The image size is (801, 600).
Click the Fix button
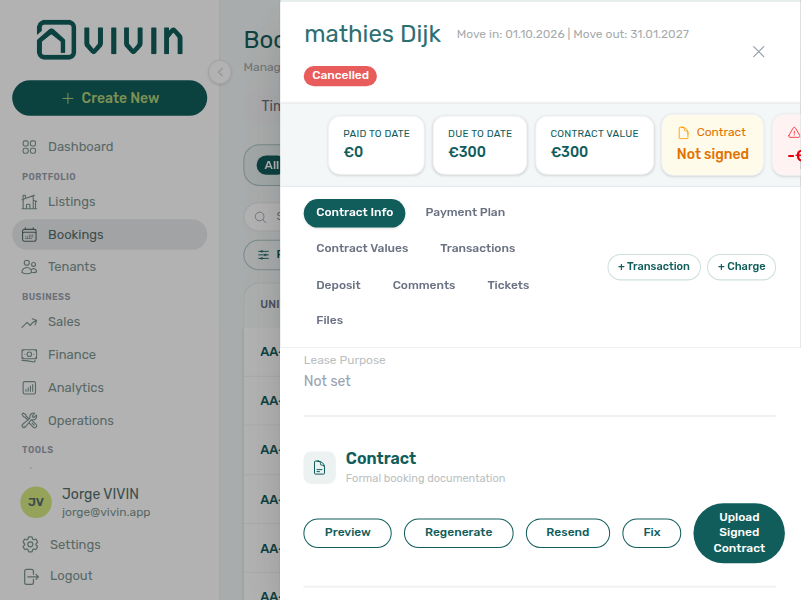652,533
